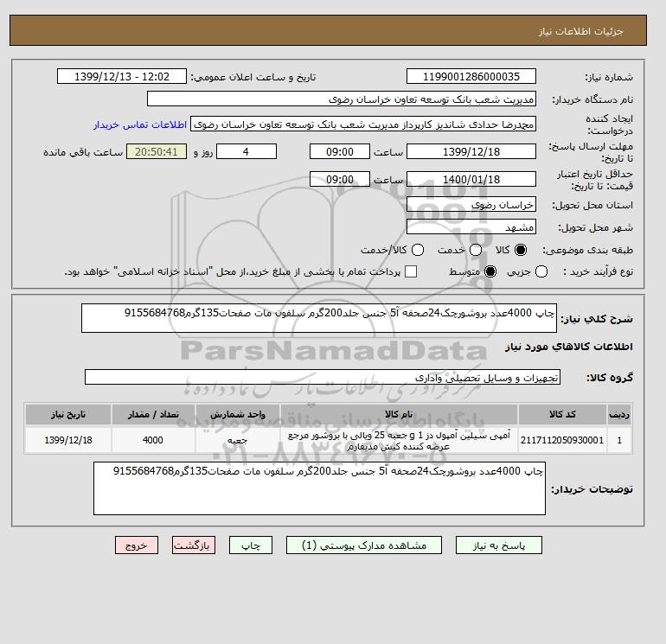The width and height of the screenshot is (666, 644).
Task: Click the response deadline time 09:00 field
Action: pos(340,151)
